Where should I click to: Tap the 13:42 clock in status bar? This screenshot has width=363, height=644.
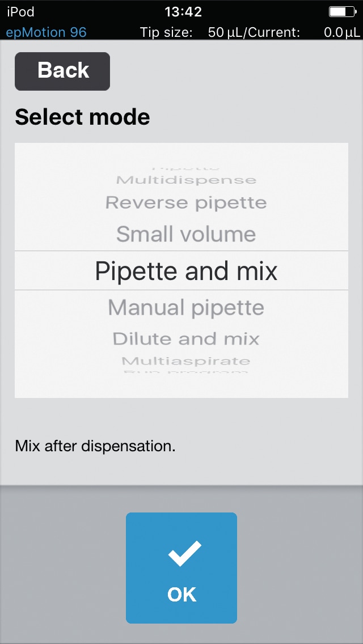(183, 11)
